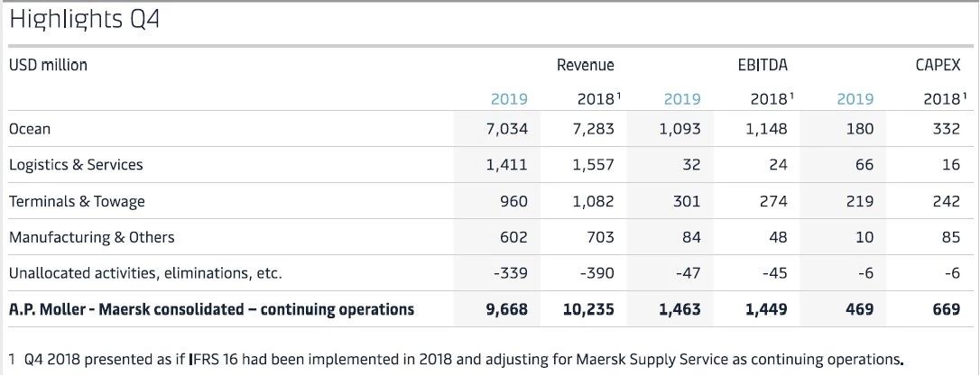
Task: Select the 2019 subheader under CAPEX
Action: pyautogui.click(x=855, y=98)
